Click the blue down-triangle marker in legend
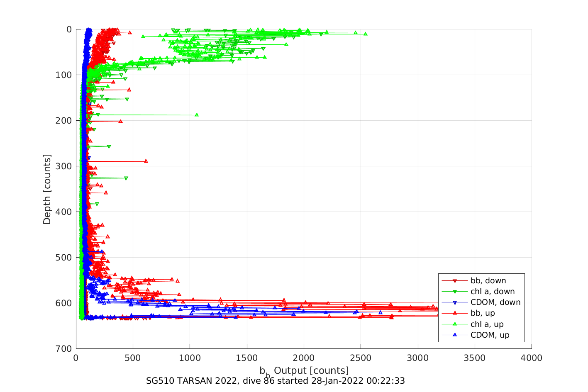Screen dimensions: 588x392 point(454,303)
